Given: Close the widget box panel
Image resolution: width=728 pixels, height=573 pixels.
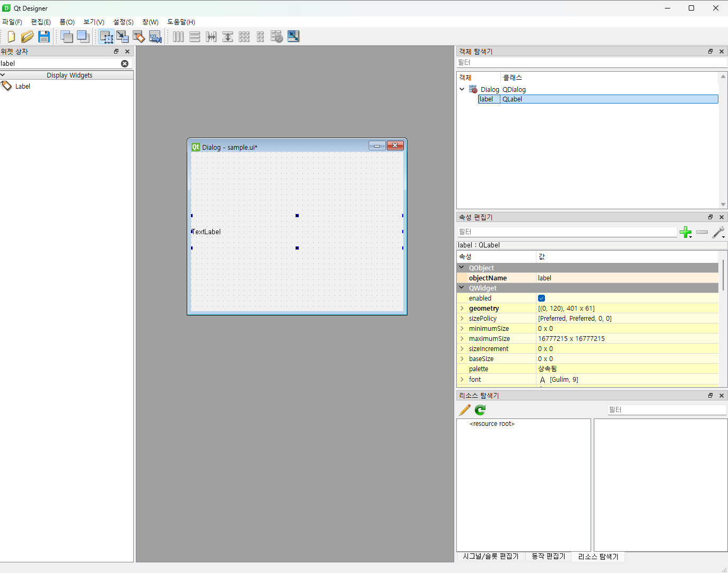Looking at the screenshot, I should [x=127, y=52].
